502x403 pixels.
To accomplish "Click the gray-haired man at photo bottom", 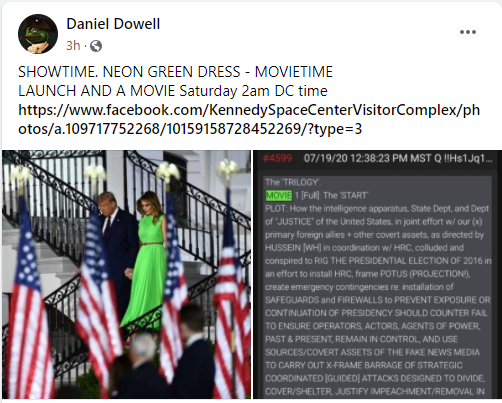I will pos(142,367).
